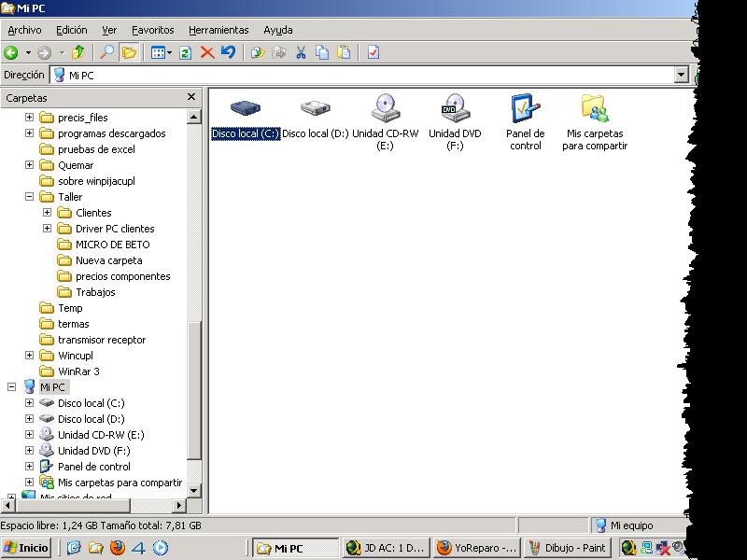The image size is (747, 560).
Task: Open the Dirección address bar dropdown
Action: coord(682,75)
